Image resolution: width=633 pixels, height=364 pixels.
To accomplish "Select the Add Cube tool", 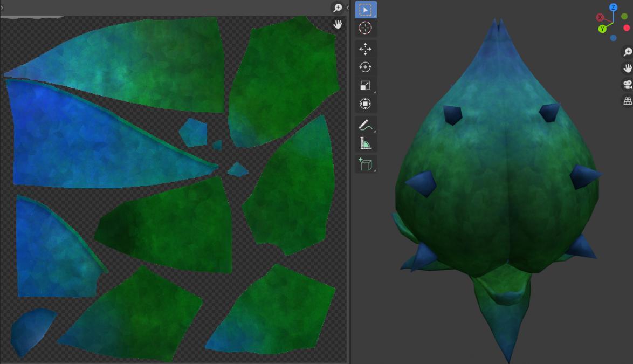I will click(x=366, y=164).
